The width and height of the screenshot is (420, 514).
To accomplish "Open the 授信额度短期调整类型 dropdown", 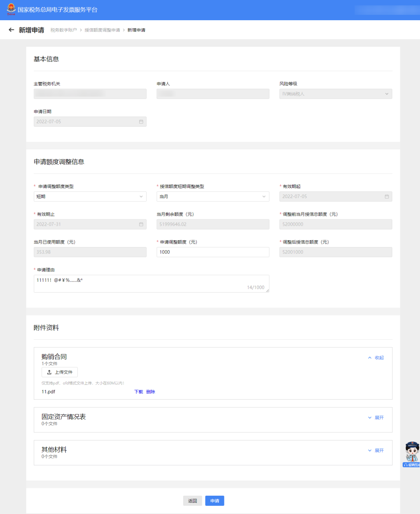I will [213, 196].
